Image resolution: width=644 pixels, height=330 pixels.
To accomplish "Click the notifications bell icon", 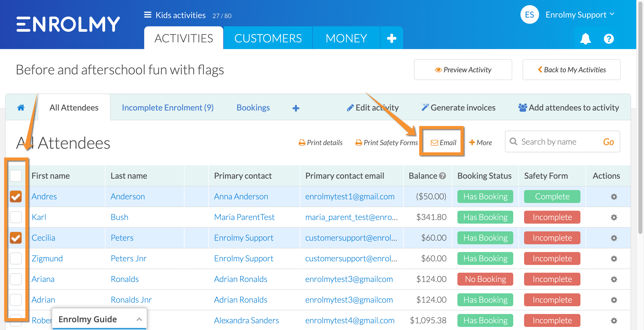I will pos(585,39).
